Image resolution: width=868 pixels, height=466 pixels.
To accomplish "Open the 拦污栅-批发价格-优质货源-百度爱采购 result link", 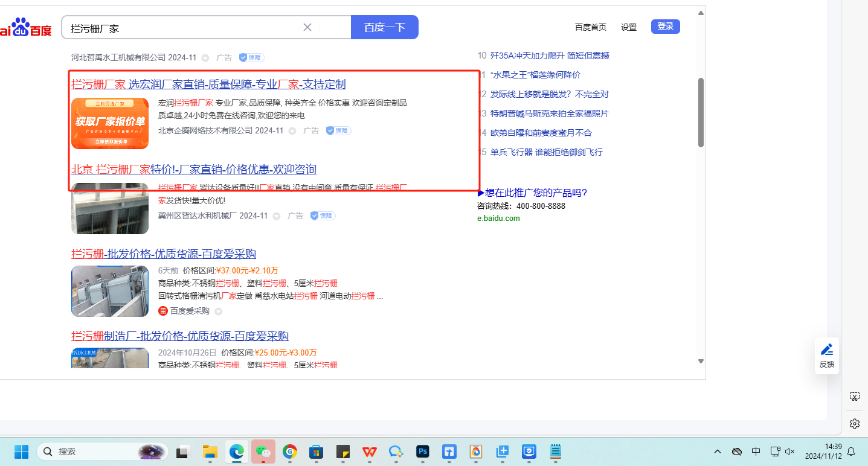I will pos(163,254).
